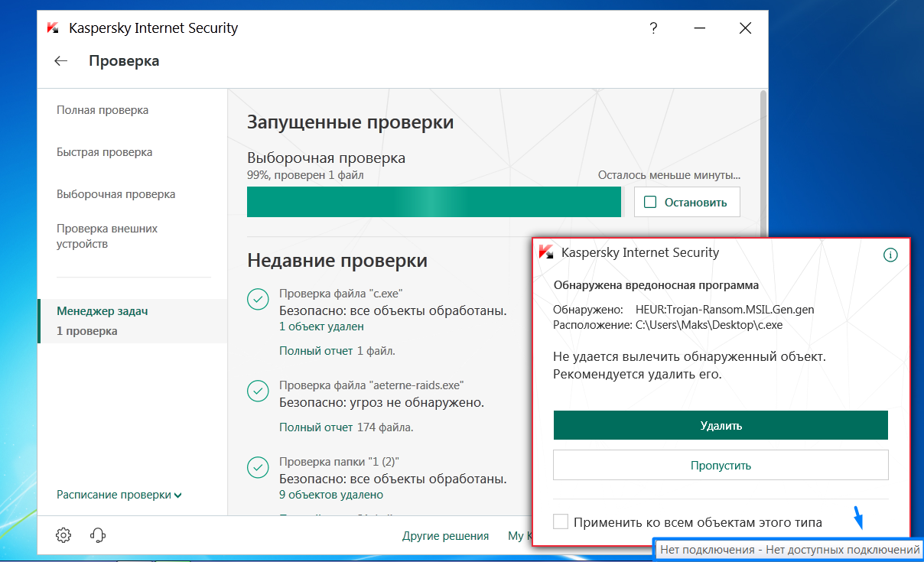Image resolution: width=924 pixels, height=562 pixels.
Task: Click the info icon in the popup
Action: coord(890,255)
